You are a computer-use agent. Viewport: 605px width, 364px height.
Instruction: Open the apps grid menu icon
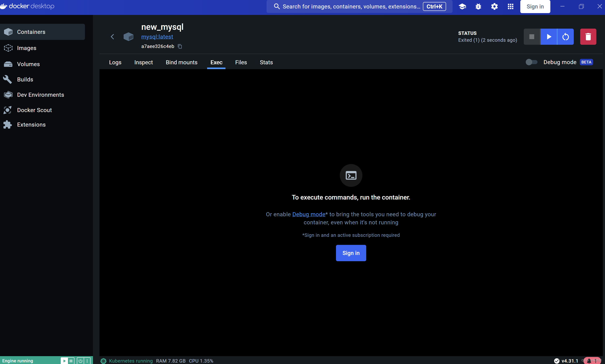tap(510, 7)
